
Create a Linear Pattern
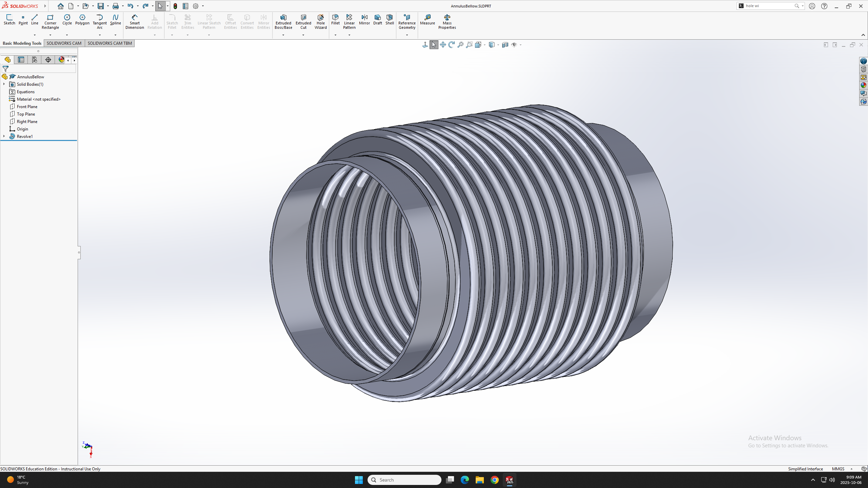(x=349, y=22)
